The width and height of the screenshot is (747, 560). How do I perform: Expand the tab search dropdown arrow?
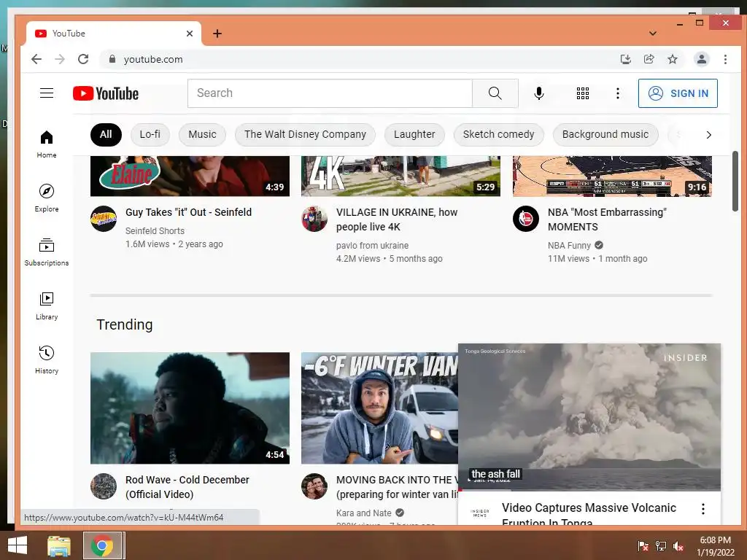(653, 34)
